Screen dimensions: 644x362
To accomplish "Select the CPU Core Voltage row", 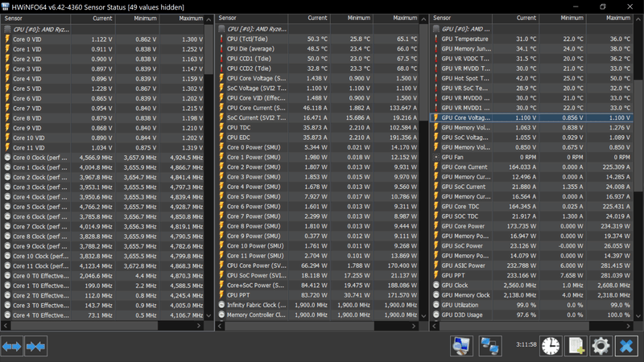I will (x=317, y=78).
